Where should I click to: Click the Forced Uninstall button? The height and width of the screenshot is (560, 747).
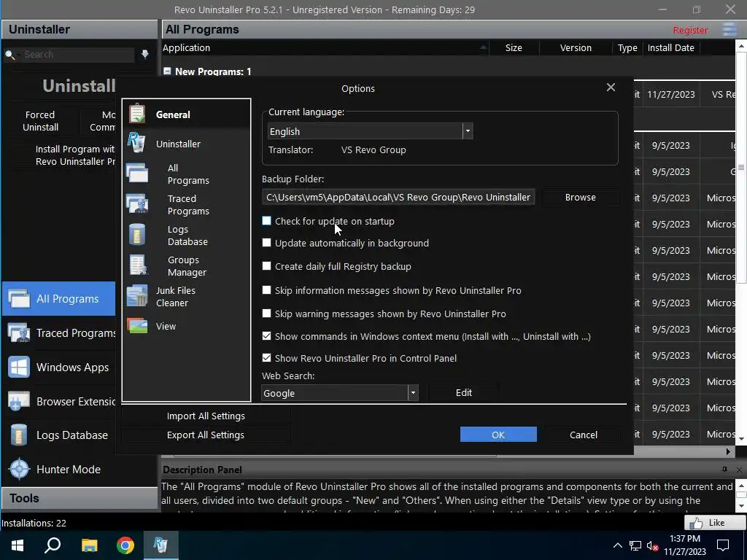coord(41,121)
